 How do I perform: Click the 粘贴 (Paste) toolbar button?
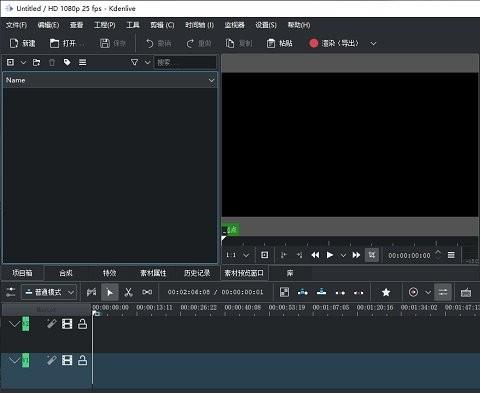[279, 43]
